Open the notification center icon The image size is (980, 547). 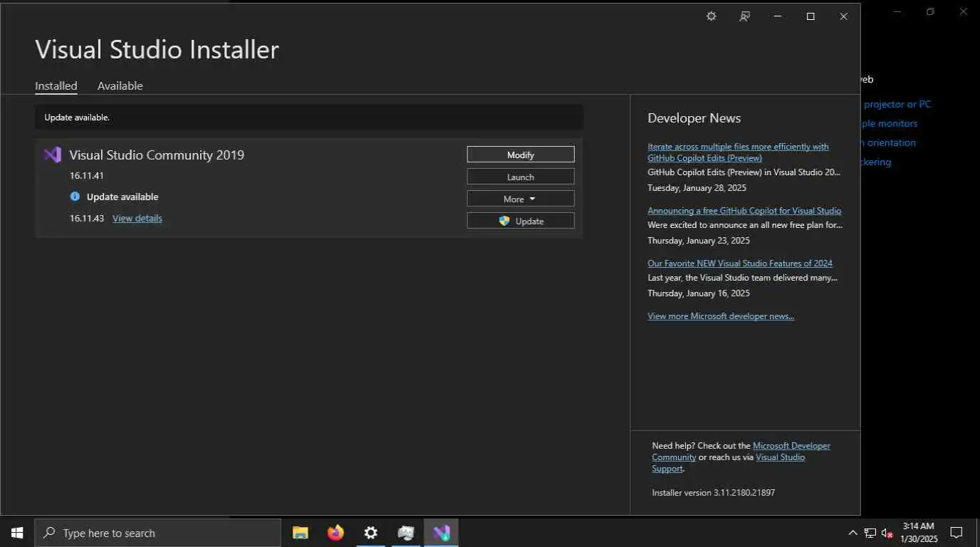pos(956,533)
